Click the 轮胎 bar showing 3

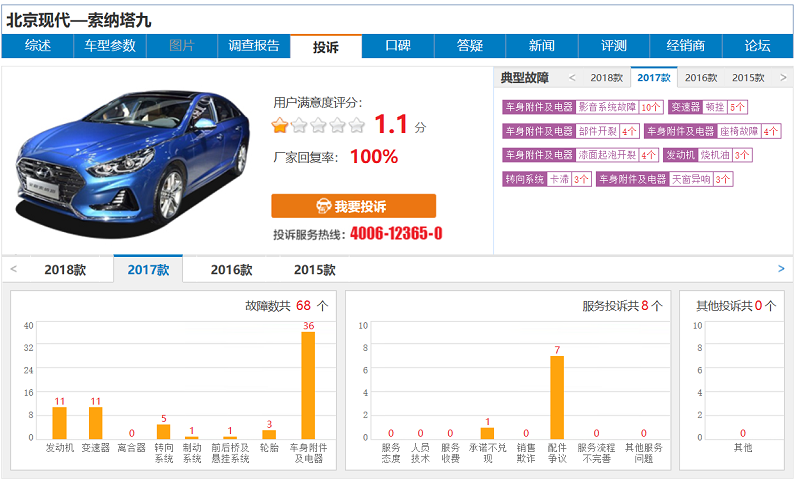click(269, 435)
